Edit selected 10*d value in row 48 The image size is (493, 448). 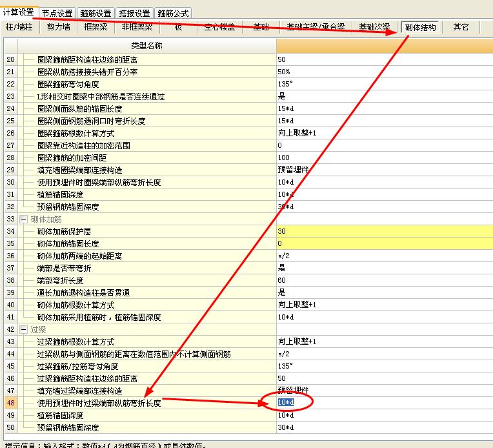385,403
